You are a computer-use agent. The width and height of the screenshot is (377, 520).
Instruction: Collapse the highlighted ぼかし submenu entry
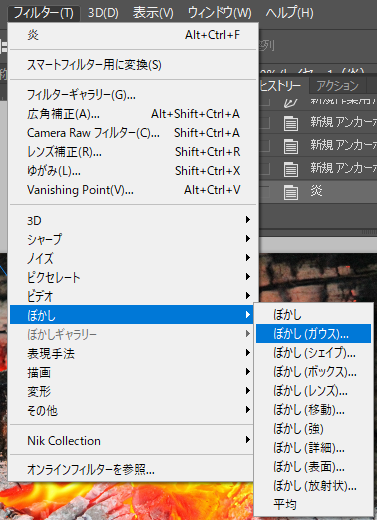[x=132, y=315]
